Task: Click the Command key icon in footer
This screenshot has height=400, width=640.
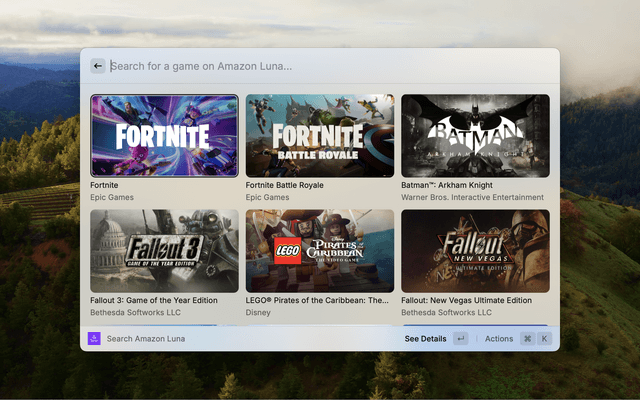Action: (x=527, y=339)
